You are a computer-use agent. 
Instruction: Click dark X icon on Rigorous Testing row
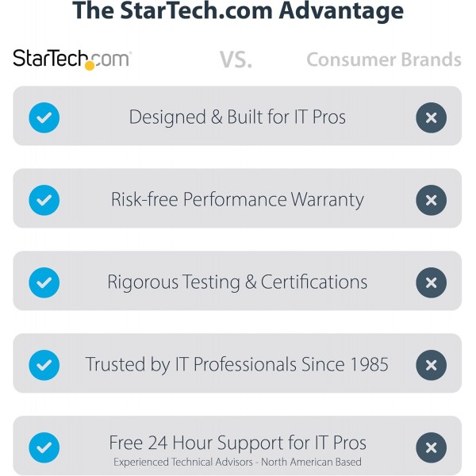point(431,282)
